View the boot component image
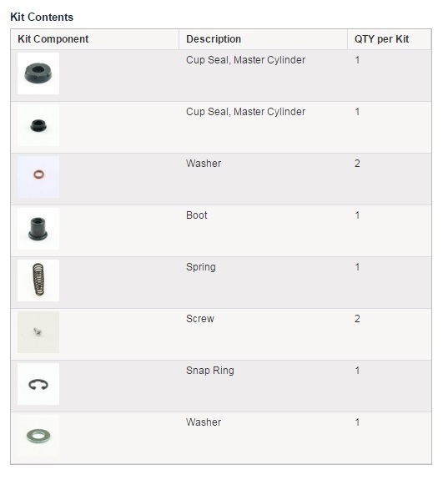The width and height of the screenshot is (448, 480). coord(38,229)
